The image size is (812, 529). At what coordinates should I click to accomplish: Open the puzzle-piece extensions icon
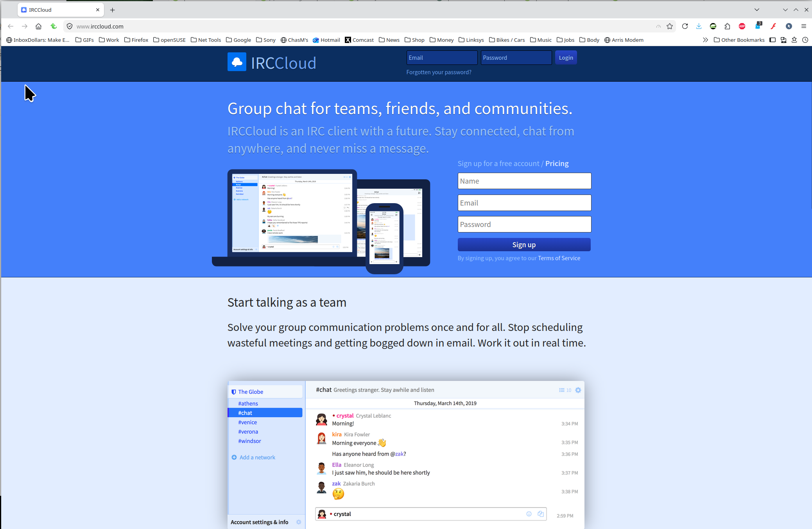tap(727, 26)
